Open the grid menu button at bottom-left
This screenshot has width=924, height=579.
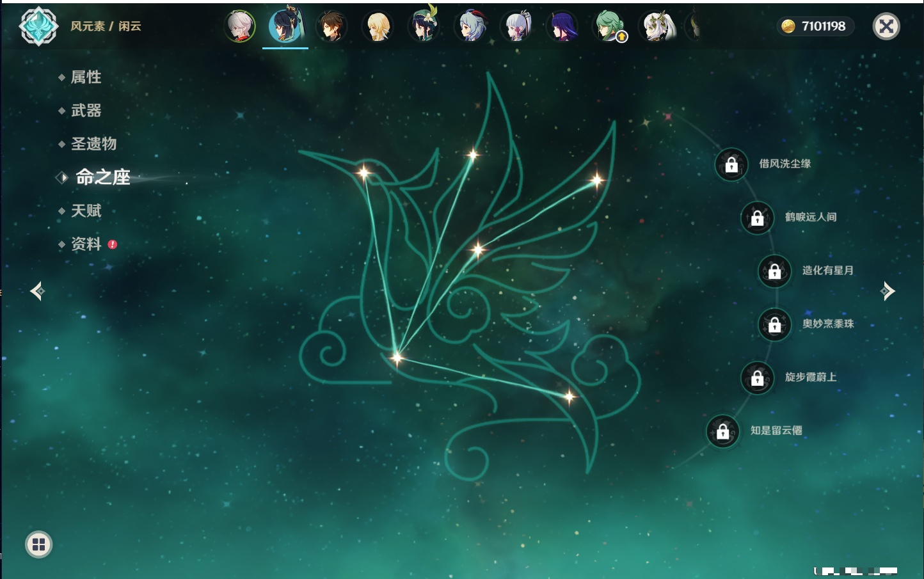(x=38, y=544)
